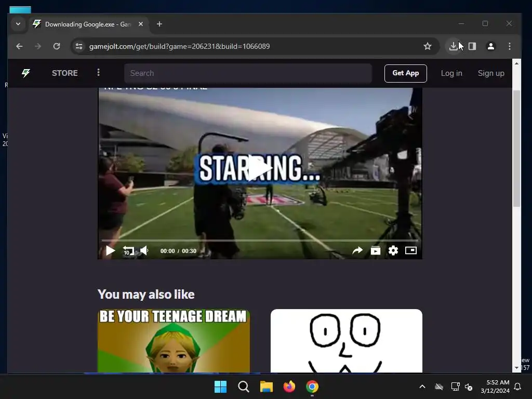Expand the tab search chevron
Screen dimensions: 532x399
pyautogui.click(x=18, y=24)
